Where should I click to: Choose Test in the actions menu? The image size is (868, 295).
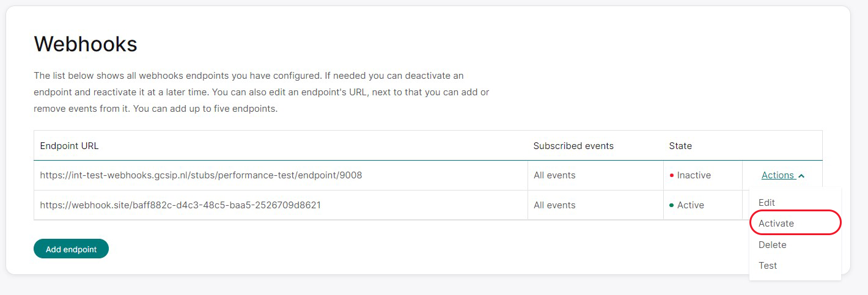pos(768,266)
